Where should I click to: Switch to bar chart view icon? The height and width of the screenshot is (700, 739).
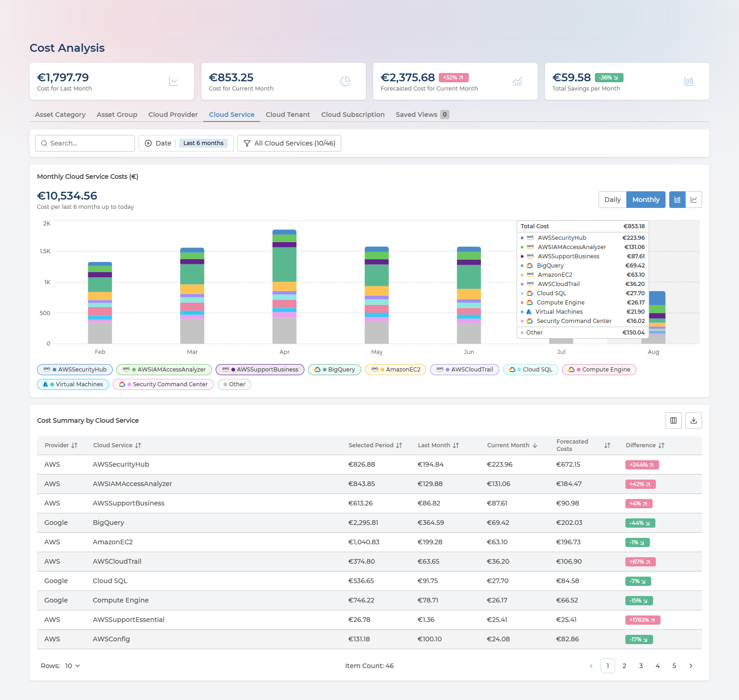click(x=677, y=200)
